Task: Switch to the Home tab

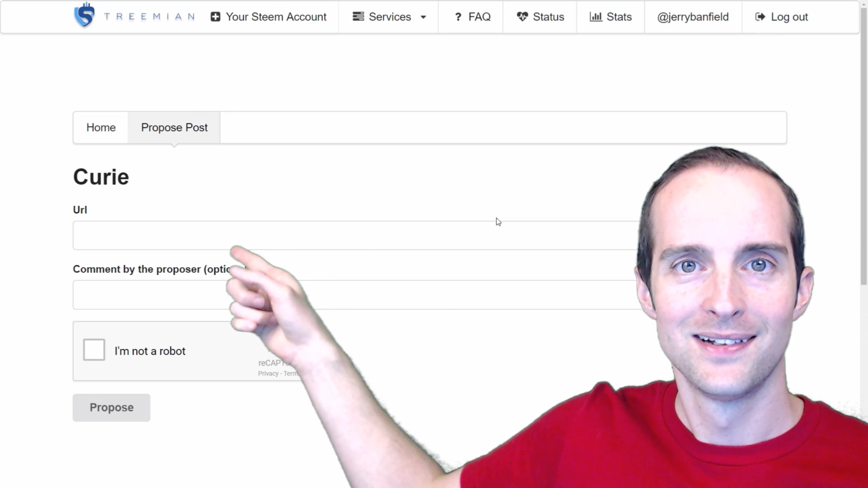Action: tap(101, 127)
